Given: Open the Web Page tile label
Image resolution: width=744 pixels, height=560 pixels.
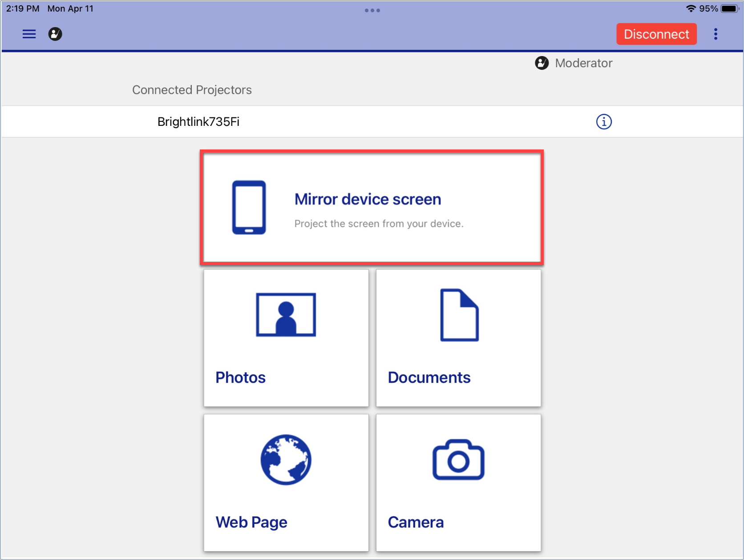Looking at the screenshot, I should [251, 522].
